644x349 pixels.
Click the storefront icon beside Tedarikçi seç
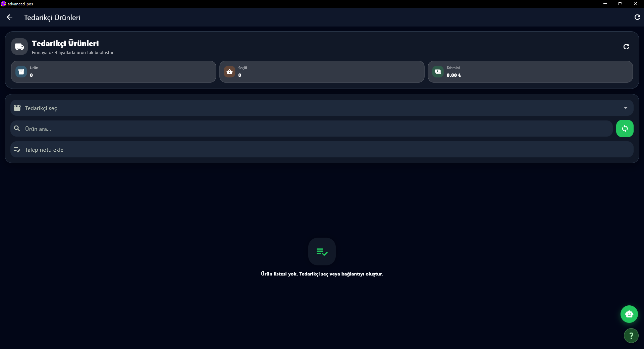coord(17,108)
